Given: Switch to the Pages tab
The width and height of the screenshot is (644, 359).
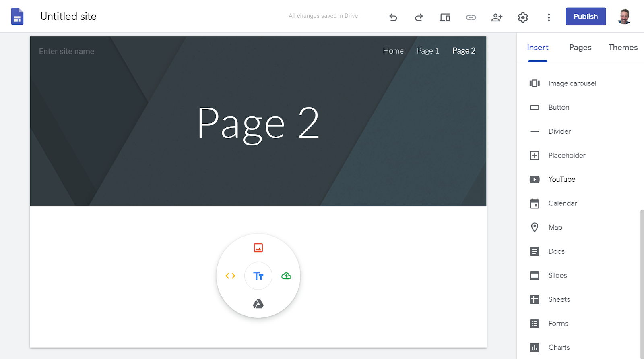Looking at the screenshot, I should click(x=580, y=48).
